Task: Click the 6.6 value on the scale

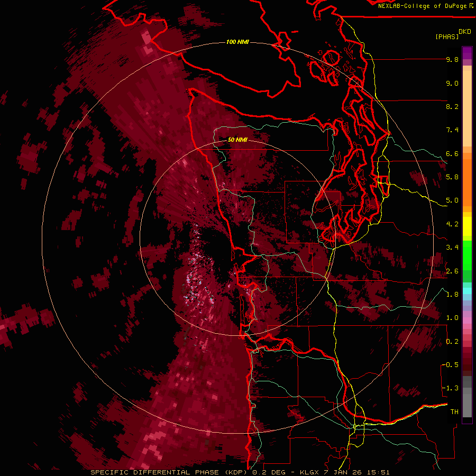Action: point(452,153)
